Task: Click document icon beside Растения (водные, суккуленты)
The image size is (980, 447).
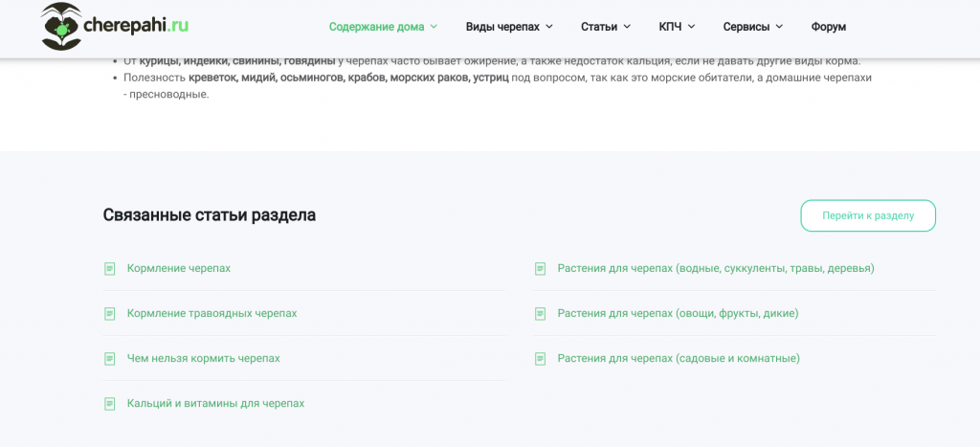Action: point(540,269)
